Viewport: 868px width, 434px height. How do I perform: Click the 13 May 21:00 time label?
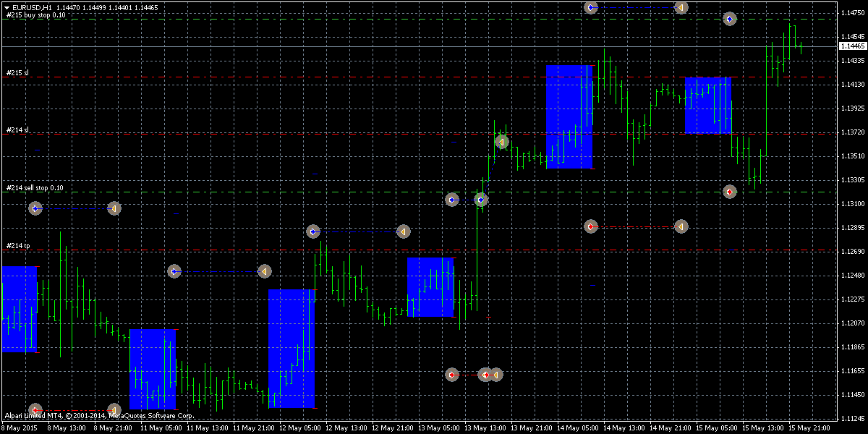click(x=531, y=427)
